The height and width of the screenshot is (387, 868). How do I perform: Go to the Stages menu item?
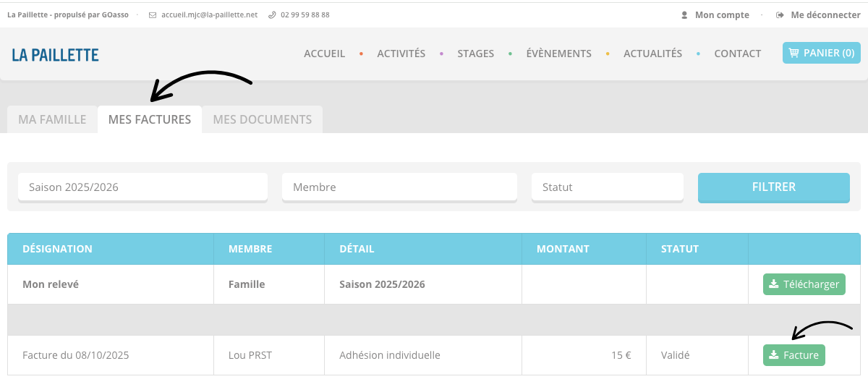475,54
